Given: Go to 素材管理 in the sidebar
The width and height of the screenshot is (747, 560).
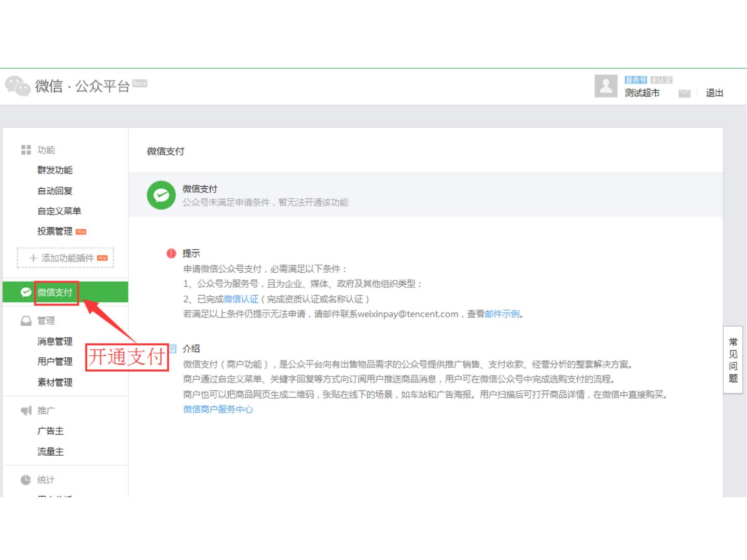Looking at the screenshot, I should [x=55, y=382].
